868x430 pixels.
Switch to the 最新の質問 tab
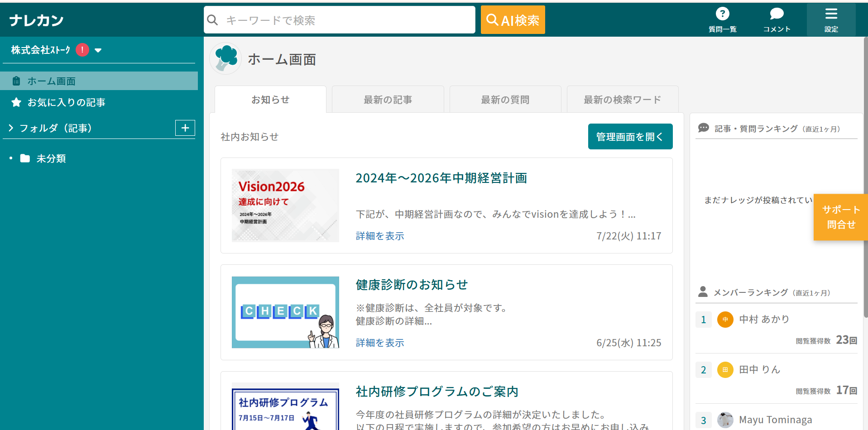[505, 100]
